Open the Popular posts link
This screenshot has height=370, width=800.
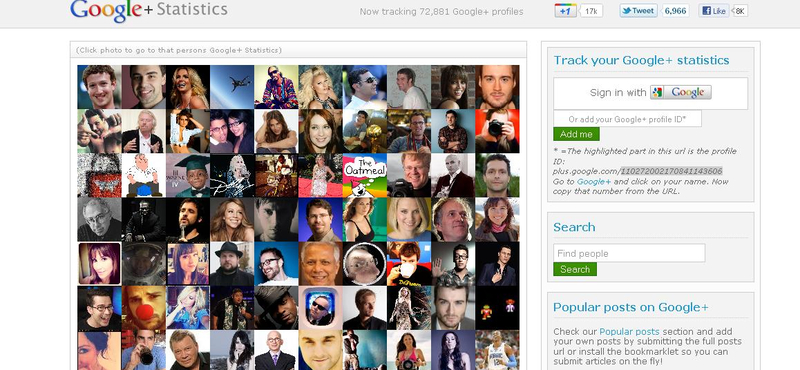(629, 331)
